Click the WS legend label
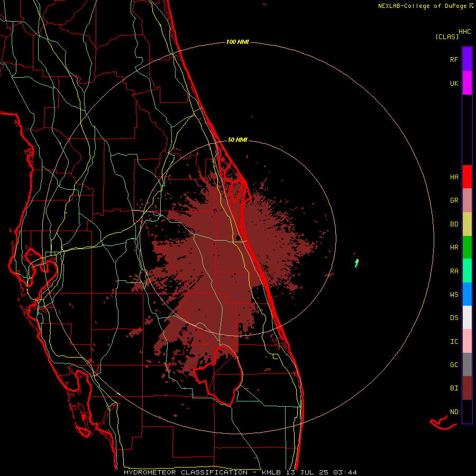The height and width of the screenshot is (476, 476). [x=454, y=294]
